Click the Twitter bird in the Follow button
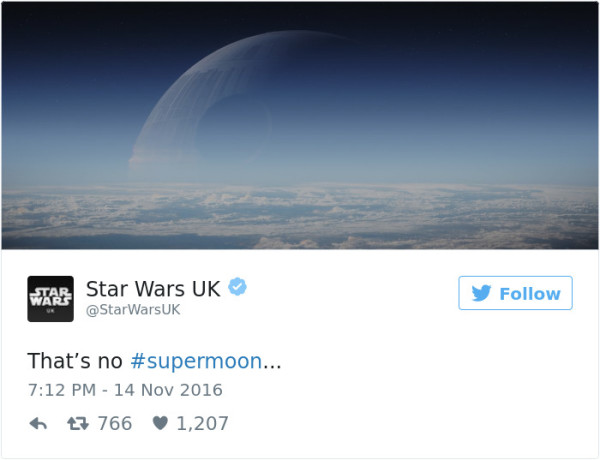Image resolution: width=600 pixels, height=460 pixels. [481, 294]
